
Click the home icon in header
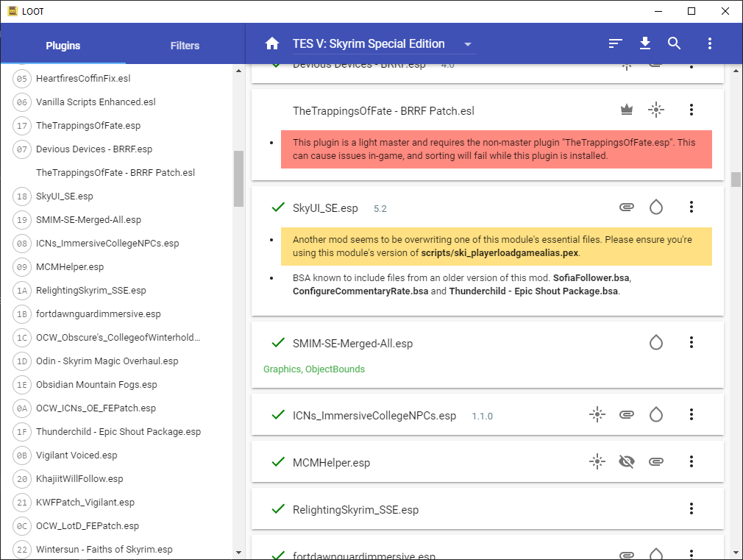tap(272, 43)
